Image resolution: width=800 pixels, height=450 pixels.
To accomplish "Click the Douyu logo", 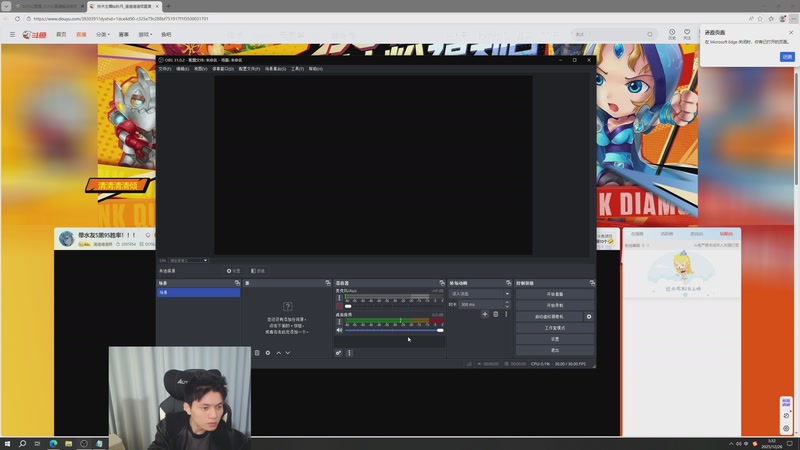I will (x=34, y=35).
